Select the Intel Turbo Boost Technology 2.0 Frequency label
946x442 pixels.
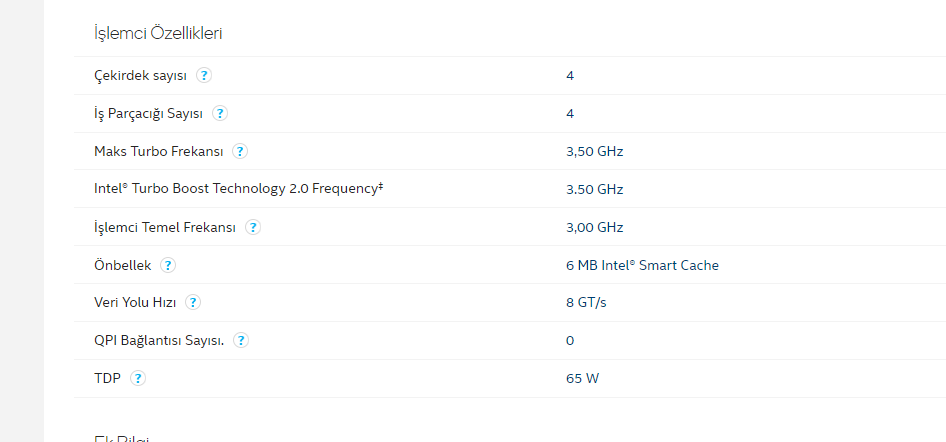coord(239,189)
